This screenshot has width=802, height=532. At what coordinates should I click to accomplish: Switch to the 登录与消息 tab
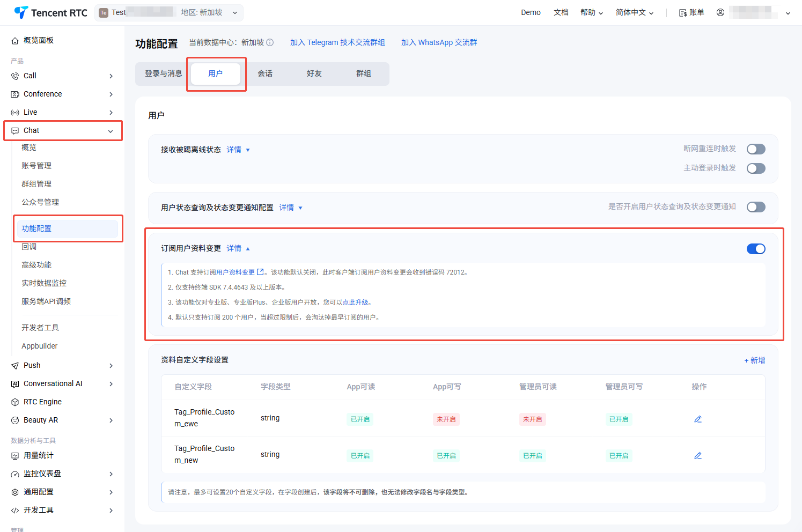click(164, 73)
